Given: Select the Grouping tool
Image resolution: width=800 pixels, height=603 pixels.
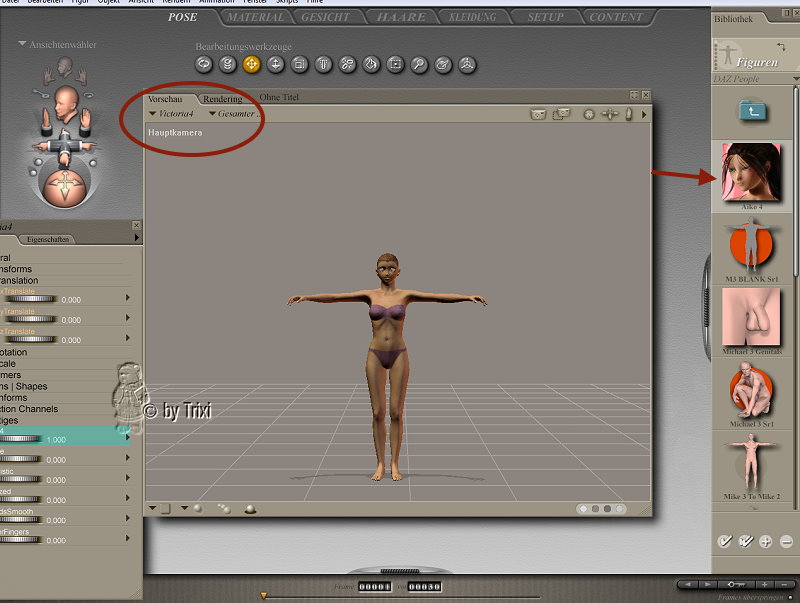Looking at the screenshot, I should point(395,64).
